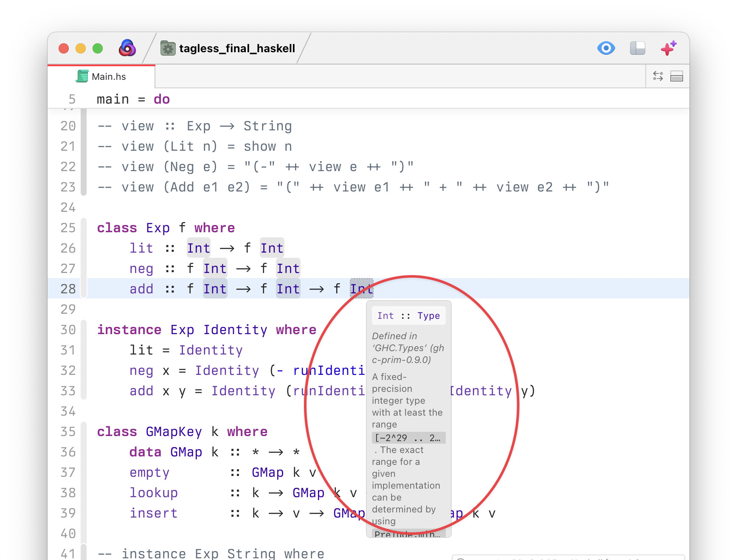Click the Nova app logo icon
This screenshot has height=560, width=737.
127,48
